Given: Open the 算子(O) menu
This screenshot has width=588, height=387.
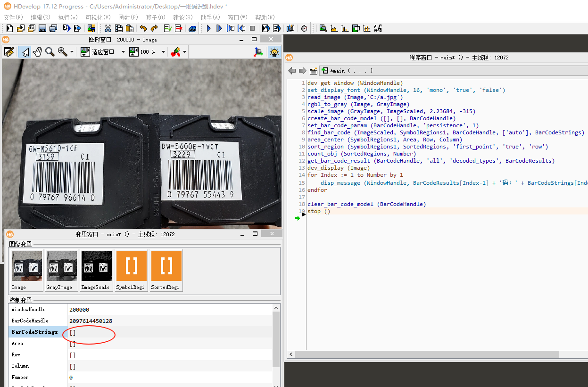Looking at the screenshot, I should pyautogui.click(x=156, y=17).
